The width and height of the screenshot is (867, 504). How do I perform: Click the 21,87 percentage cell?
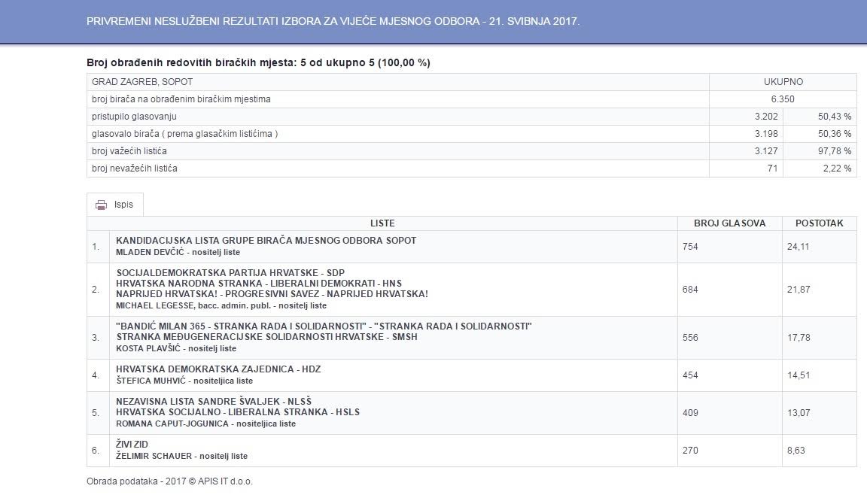click(799, 290)
